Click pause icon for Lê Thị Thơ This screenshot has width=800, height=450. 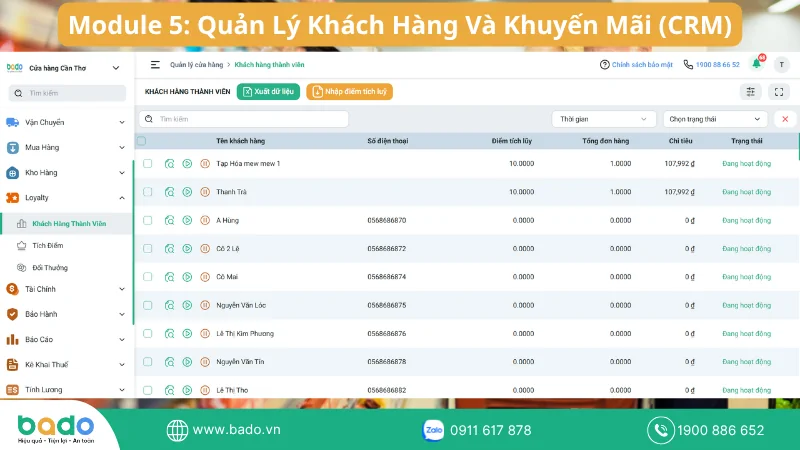pos(205,390)
